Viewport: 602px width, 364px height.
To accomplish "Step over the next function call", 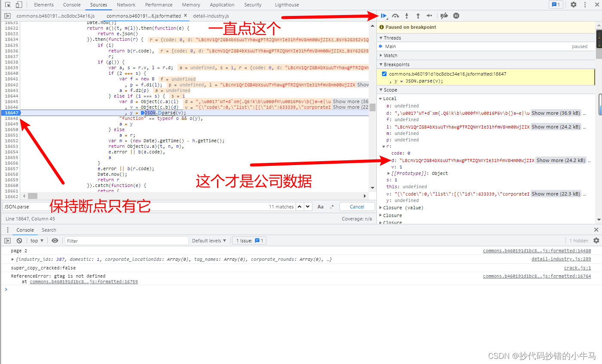I will pyautogui.click(x=395, y=16).
